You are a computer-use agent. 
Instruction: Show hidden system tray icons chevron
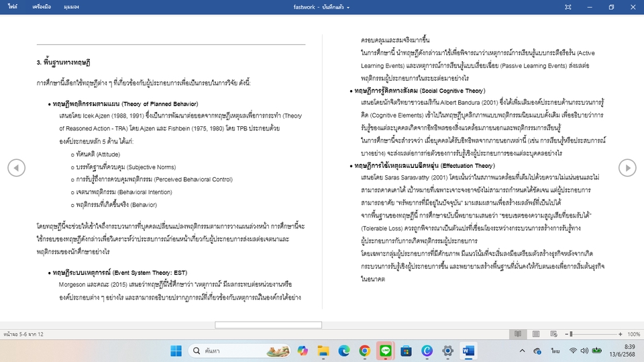click(x=523, y=351)
